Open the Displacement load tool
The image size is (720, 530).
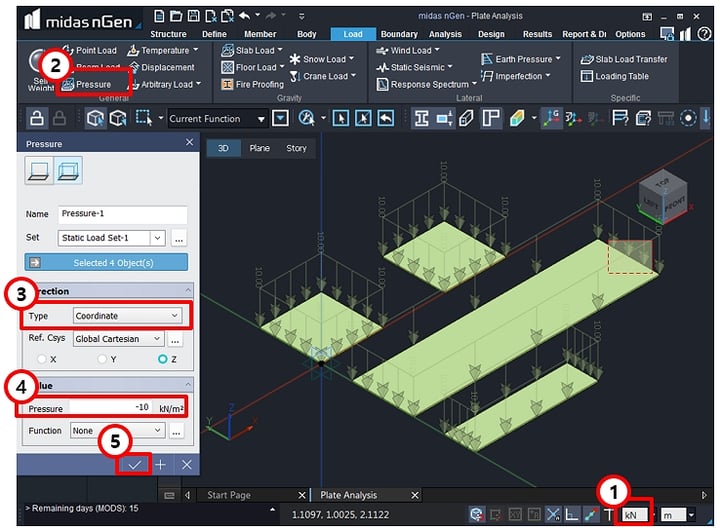pyautogui.click(x=162, y=68)
